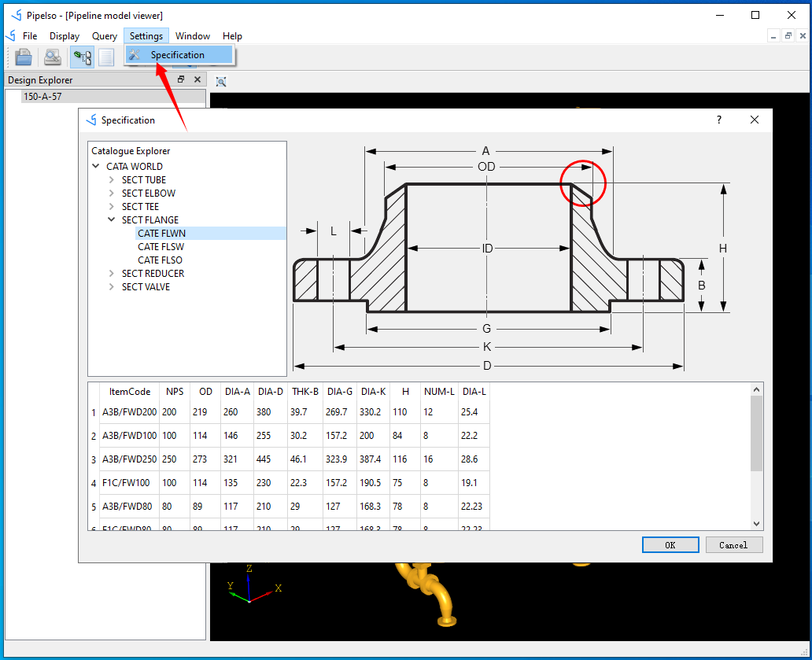Click the table vertical scrollbar thumb
The image size is (812, 660).
(757, 433)
